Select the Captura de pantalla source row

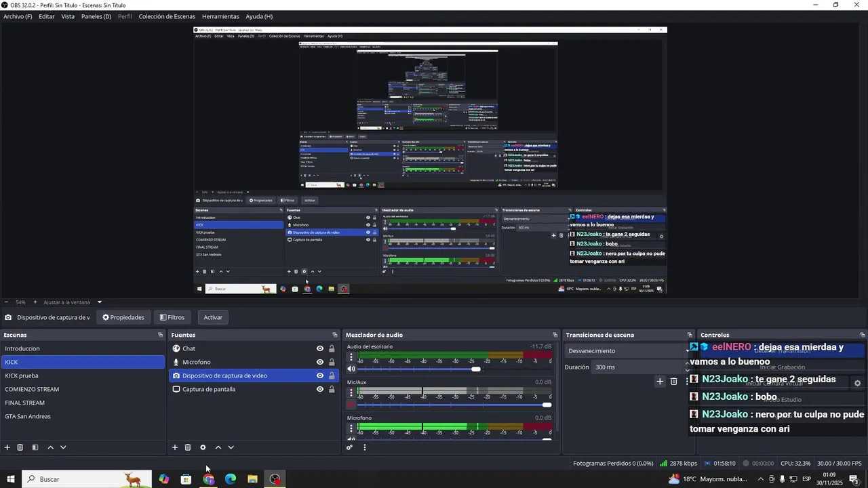click(254, 389)
